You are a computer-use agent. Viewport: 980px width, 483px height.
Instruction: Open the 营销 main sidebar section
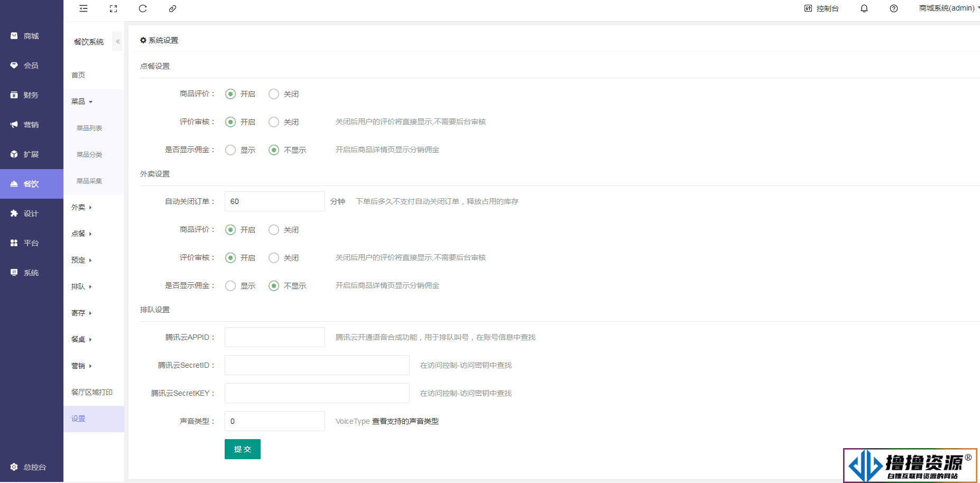[32, 125]
